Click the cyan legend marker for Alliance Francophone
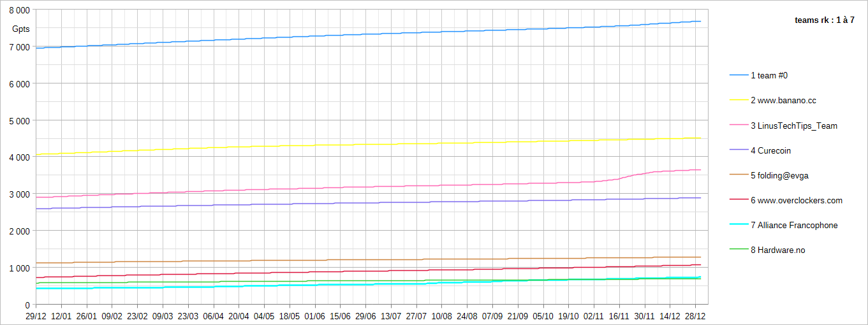This screenshot has height=325, width=868. click(x=739, y=225)
